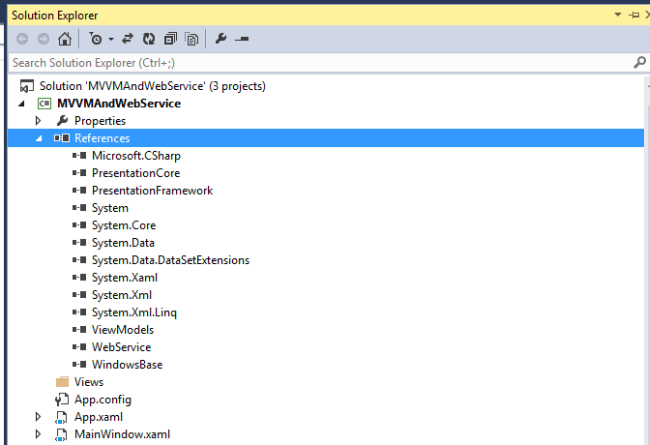650x445 pixels.
Task: Select MainWindow.xaml file
Action: click(x=122, y=434)
